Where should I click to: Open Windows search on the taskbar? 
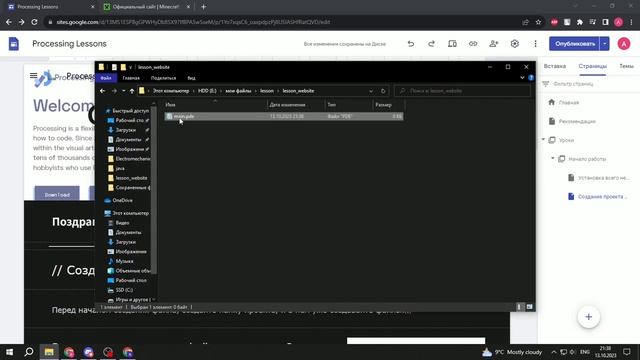pos(29,352)
